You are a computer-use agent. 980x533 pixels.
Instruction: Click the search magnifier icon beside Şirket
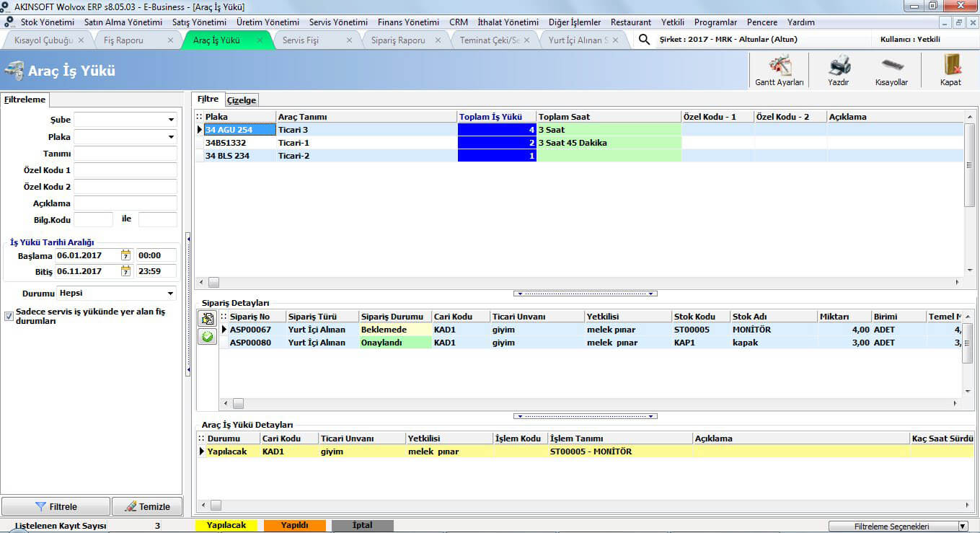[645, 40]
